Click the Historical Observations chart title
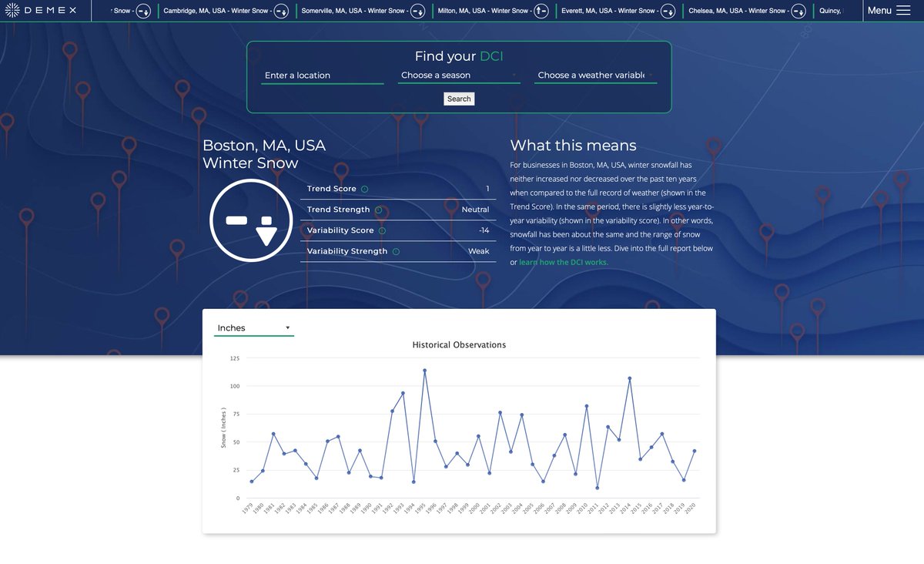Screen dimensions: 924x564 (x=459, y=345)
